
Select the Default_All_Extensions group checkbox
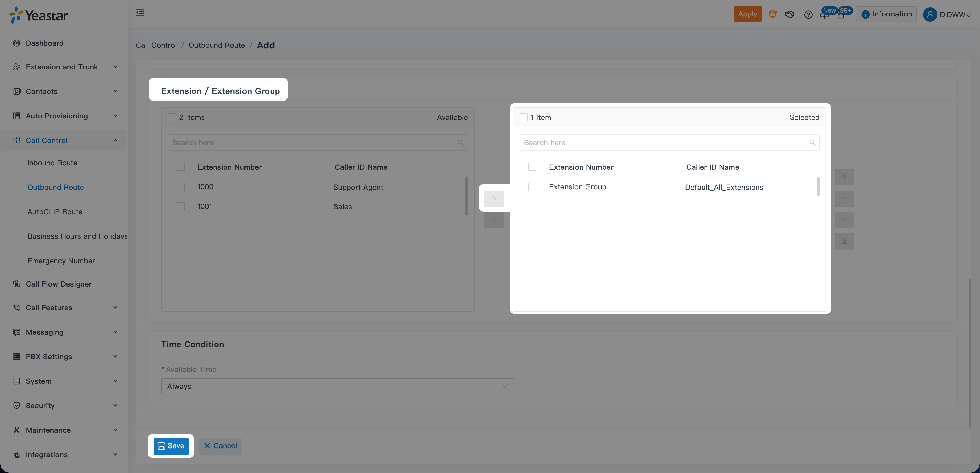point(532,187)
